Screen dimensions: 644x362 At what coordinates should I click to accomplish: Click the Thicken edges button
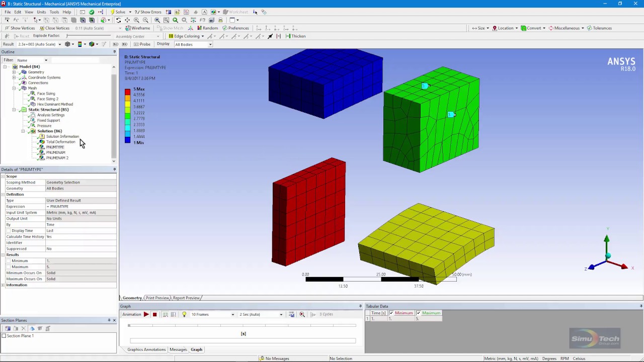[x=295, y=36]
